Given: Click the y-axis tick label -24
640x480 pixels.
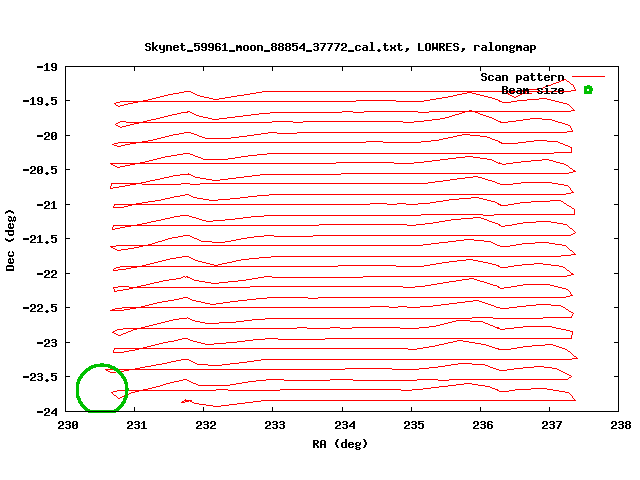Looking at the screenshot, I should pos(47,412).
